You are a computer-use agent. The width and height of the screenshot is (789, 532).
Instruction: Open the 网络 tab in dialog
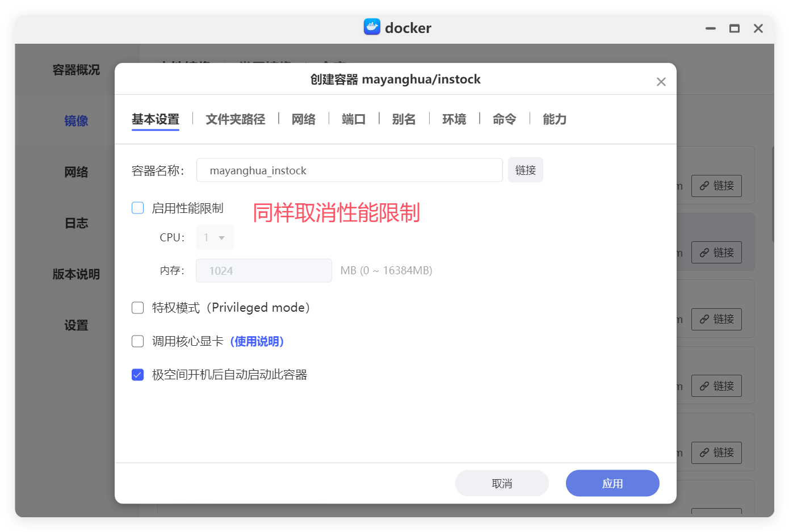pos(304,119)
